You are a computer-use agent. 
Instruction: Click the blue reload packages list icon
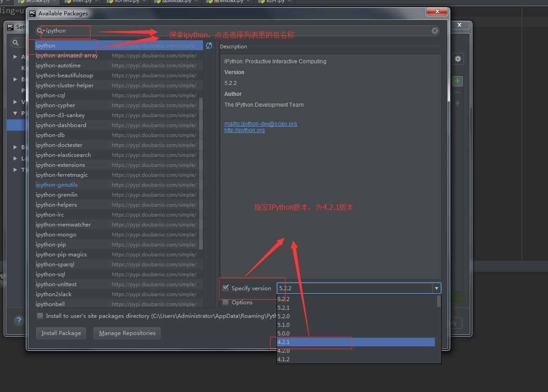[x=209, y=46]
